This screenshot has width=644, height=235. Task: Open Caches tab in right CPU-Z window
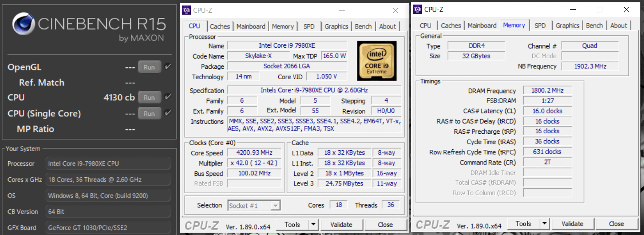(451, 26)
